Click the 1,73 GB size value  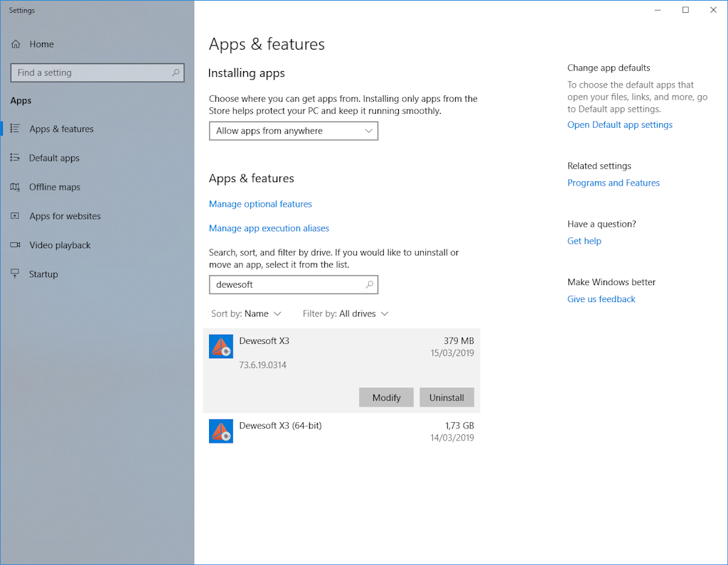coord(459,425)
